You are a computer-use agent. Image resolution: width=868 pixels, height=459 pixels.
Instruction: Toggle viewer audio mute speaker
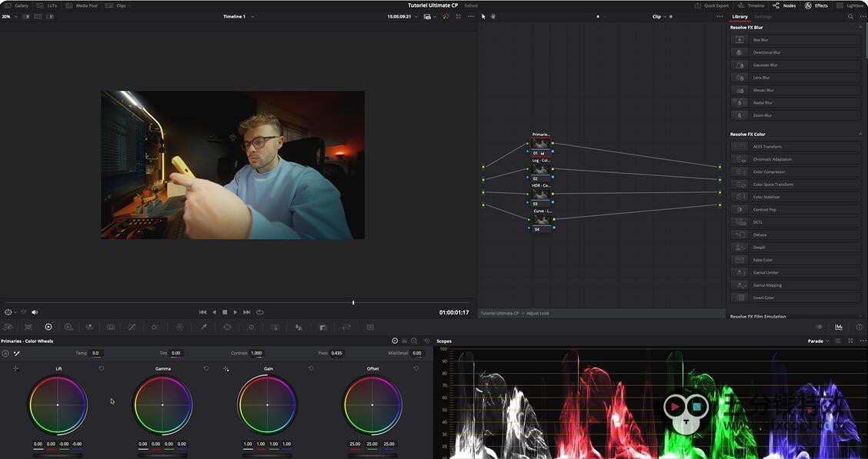(x=35, y=312)
